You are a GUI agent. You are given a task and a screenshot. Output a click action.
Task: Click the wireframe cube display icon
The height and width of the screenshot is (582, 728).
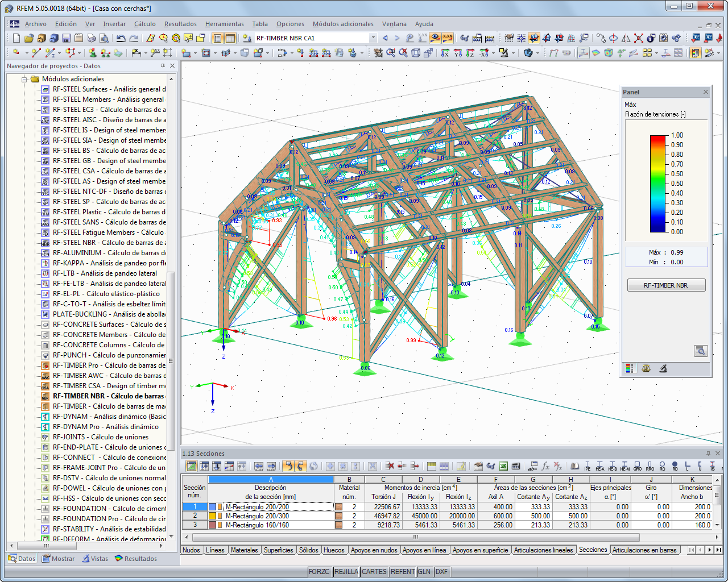(x=416, y=53)
